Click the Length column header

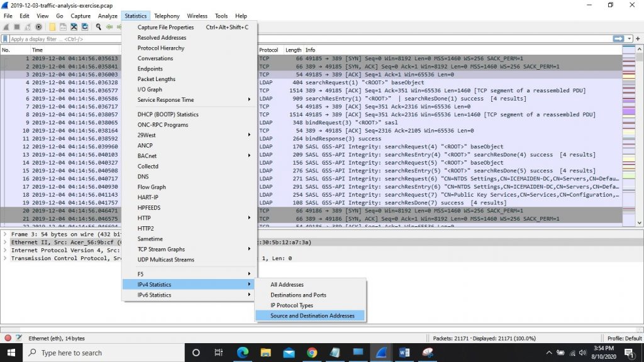(293, 50)
